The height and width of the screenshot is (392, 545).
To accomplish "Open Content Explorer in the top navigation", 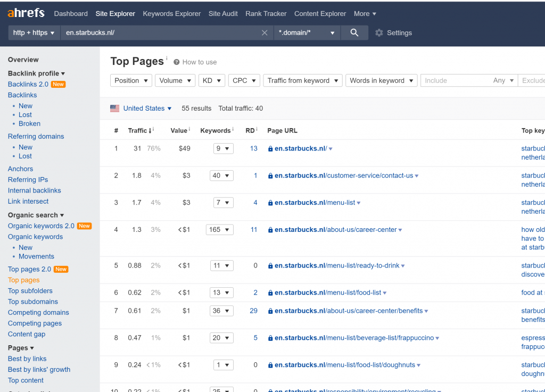I will coord(320,14).
